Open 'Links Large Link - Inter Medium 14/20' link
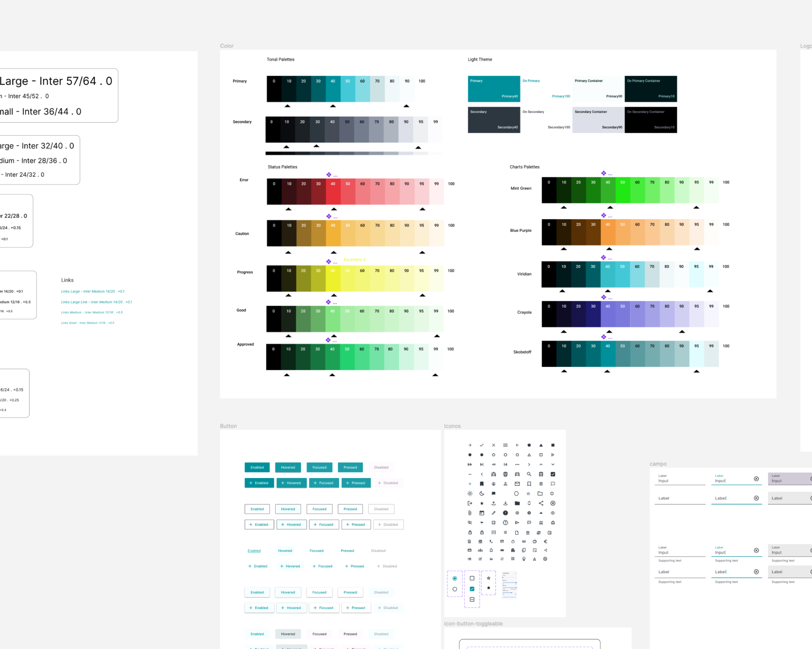The image size is (812, 649). 96,302
